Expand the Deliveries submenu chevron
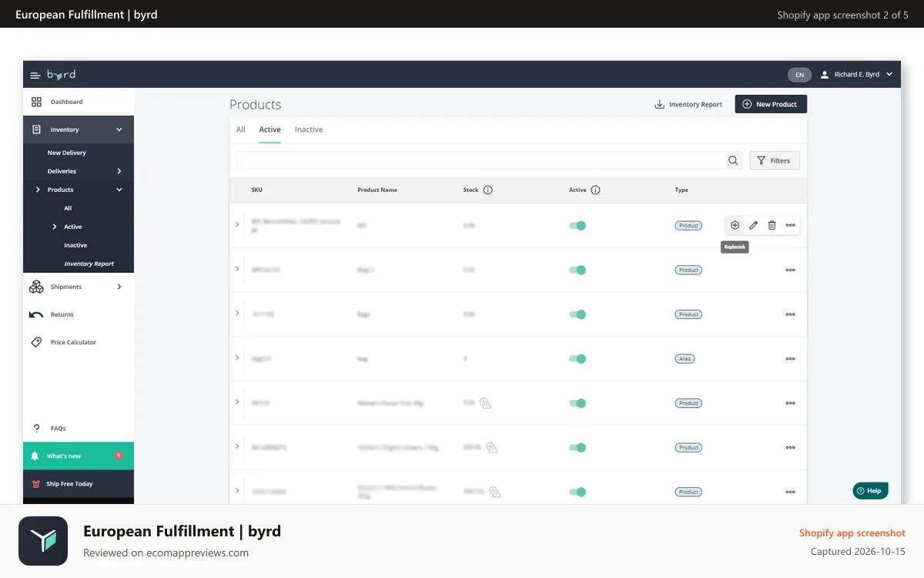This screenshot has height=578, width=924. tap(119, 171)
